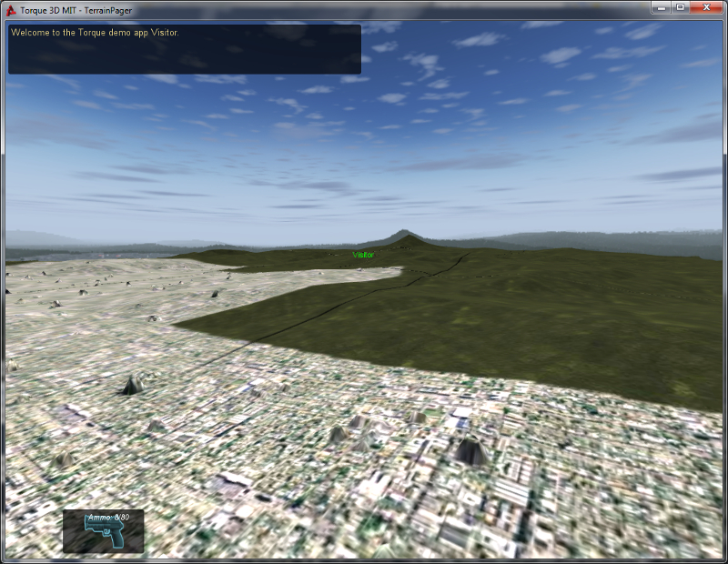Click the Torque app icon in title bar

click(x=10, y=7)
